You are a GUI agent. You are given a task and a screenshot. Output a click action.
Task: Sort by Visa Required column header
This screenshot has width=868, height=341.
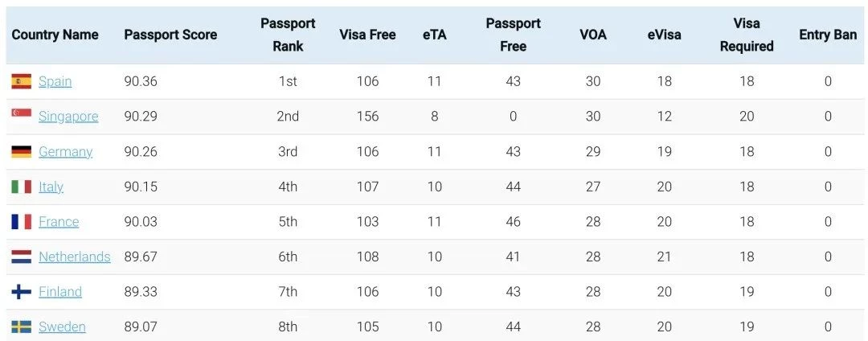click(x=746, y=35)
